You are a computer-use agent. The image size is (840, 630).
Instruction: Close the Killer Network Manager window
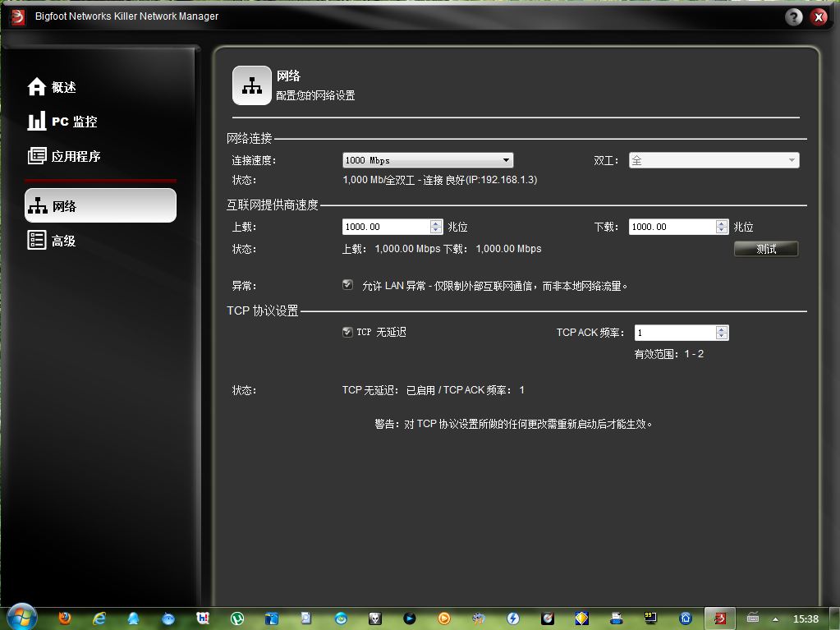(819, 17)
